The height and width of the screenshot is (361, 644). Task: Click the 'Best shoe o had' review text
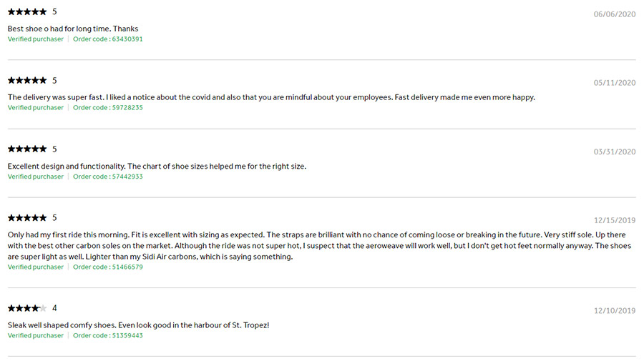(73, 29)
